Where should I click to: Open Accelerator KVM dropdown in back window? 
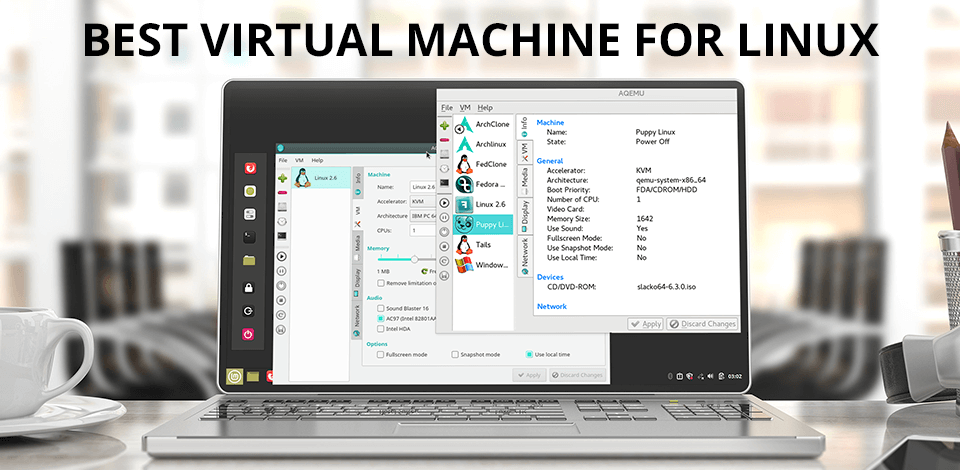point(423,201)
